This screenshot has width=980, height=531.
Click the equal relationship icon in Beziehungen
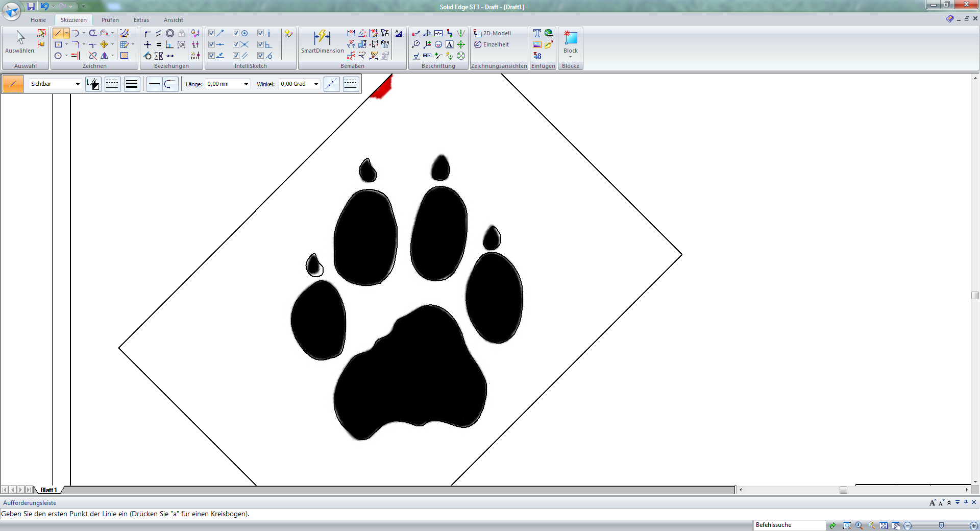pos(159,44)
